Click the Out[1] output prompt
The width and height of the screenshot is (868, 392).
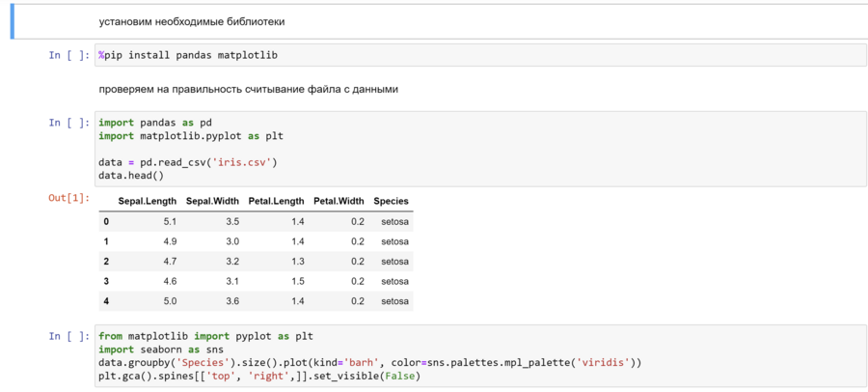pyautogui.click(x=68, y=198)
